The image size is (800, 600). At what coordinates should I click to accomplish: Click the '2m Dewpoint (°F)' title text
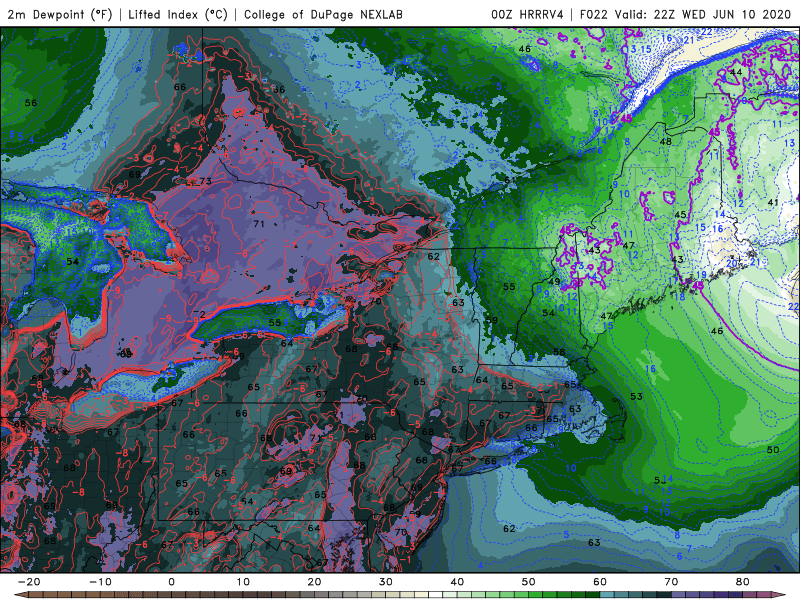tap(59, 14)
